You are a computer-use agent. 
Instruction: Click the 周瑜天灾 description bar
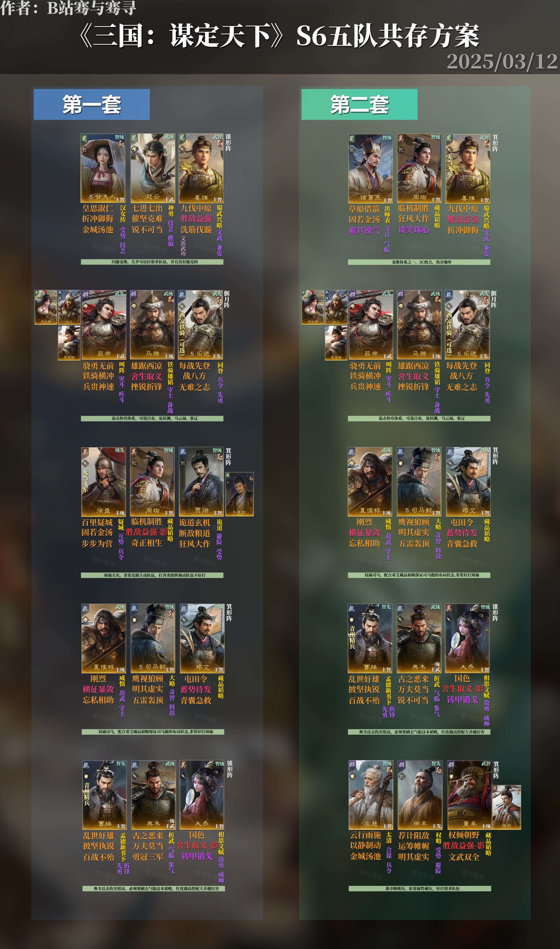(152, 575)
